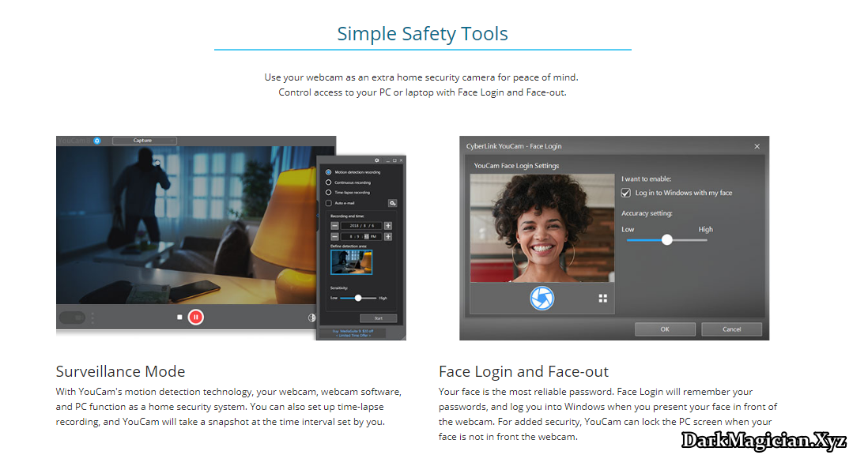
Task: Click OK in the Face Login dialog
Action: click(x=665, y=329)
